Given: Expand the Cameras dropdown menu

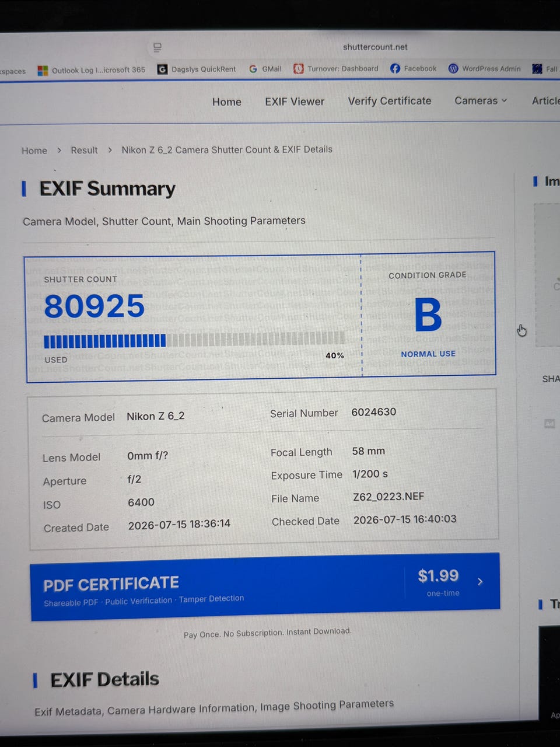Looking at the screenshot, I should 481,100.
